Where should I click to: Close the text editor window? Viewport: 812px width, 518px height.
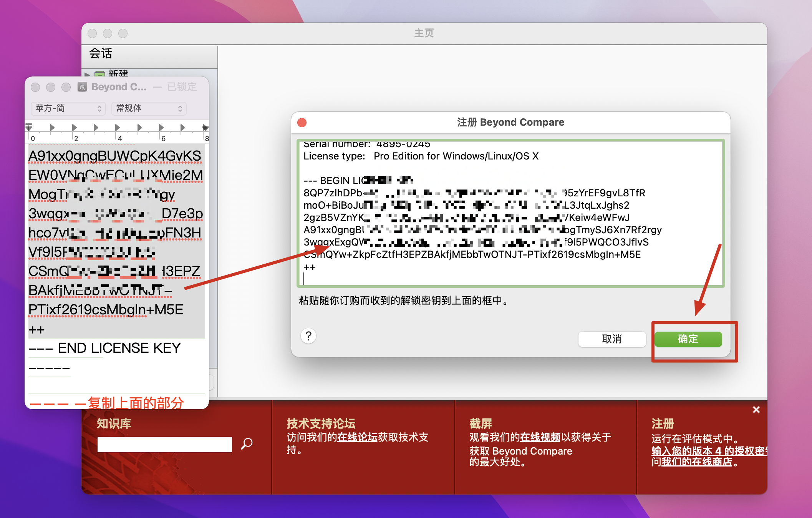[35, 87]
